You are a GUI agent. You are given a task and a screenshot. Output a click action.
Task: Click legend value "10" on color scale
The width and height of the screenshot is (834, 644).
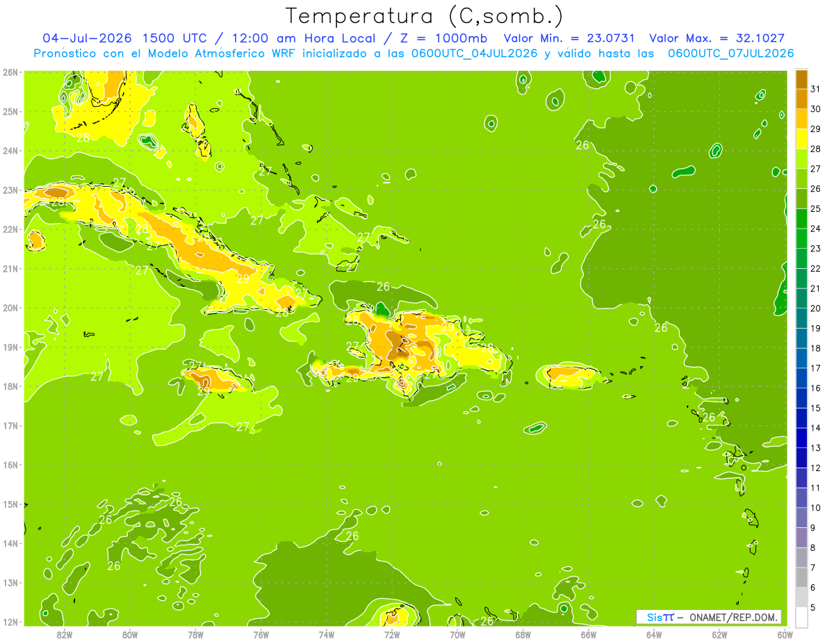815,509
